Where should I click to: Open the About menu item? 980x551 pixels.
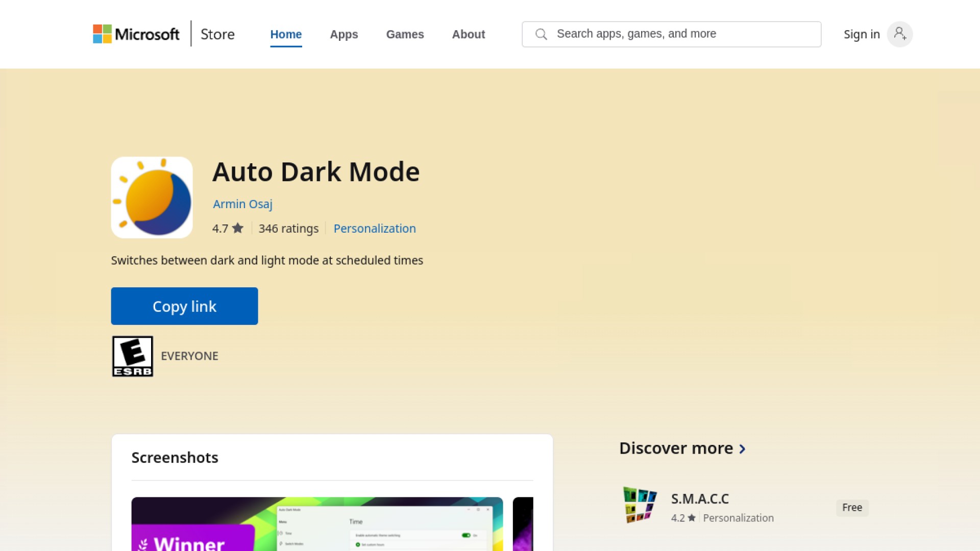coord(468,34)
